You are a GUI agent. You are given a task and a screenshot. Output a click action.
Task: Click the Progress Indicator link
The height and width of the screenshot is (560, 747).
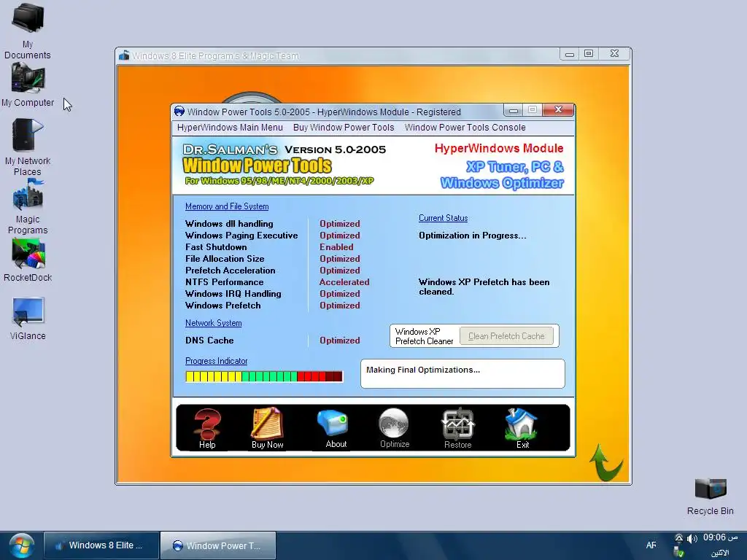(x=216, y=361)
